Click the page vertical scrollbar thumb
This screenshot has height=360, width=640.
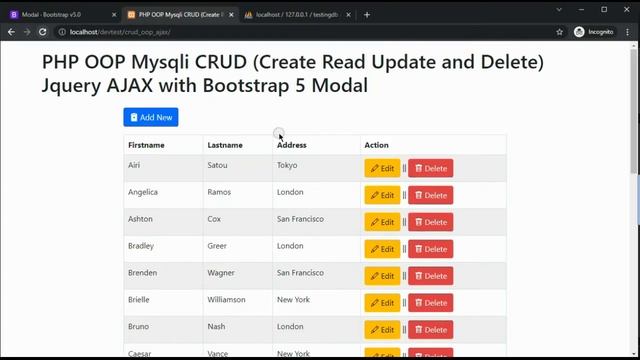coord(634,110)
